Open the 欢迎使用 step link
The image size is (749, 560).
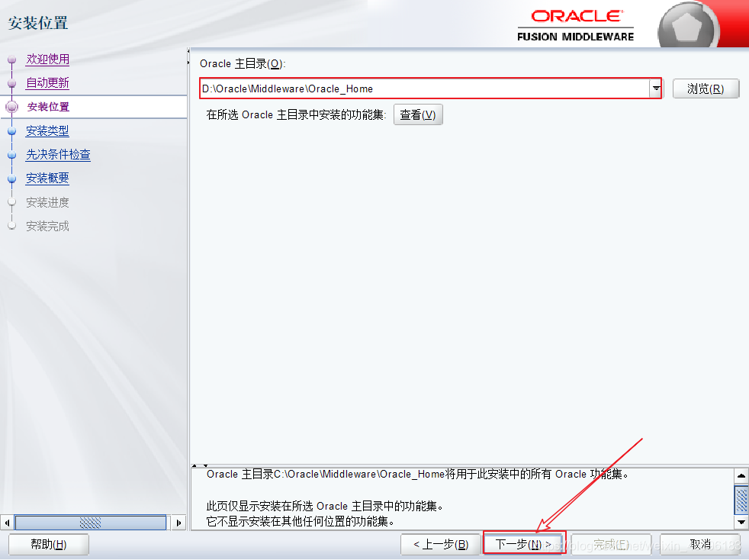(48, 60)
